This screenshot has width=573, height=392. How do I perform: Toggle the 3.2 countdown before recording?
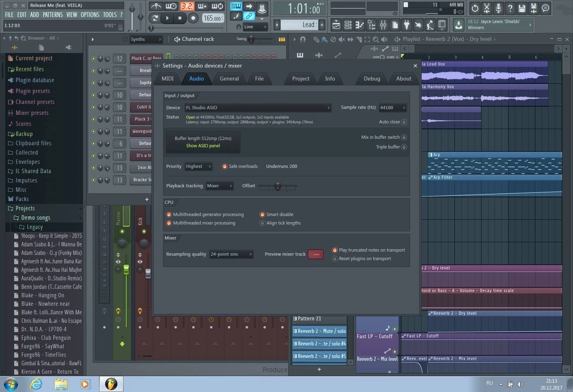click(187, 6)
